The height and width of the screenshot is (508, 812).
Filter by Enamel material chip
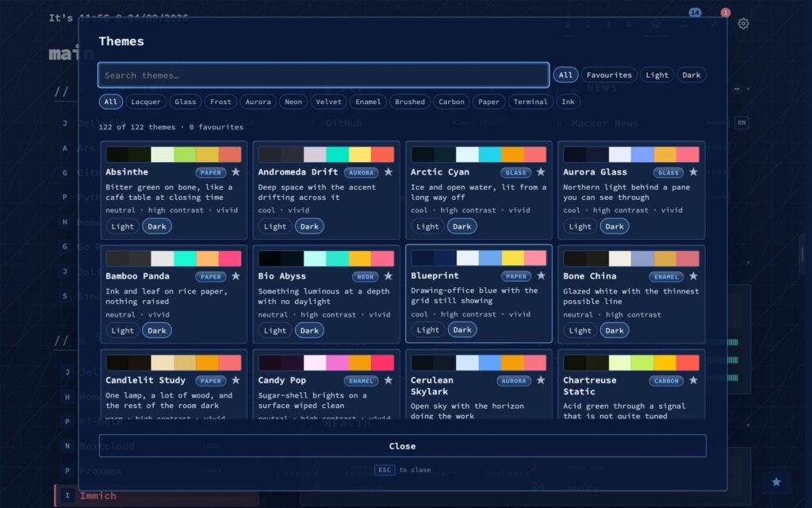coord(368,102)
